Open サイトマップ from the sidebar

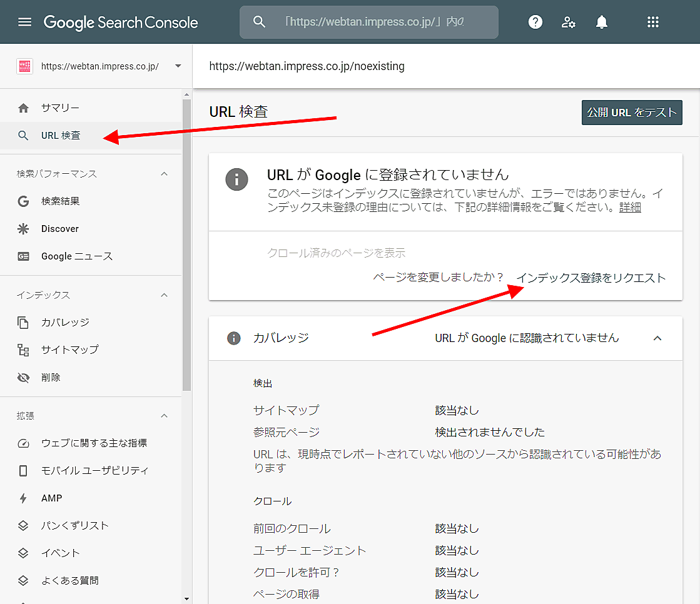(69, 350)
